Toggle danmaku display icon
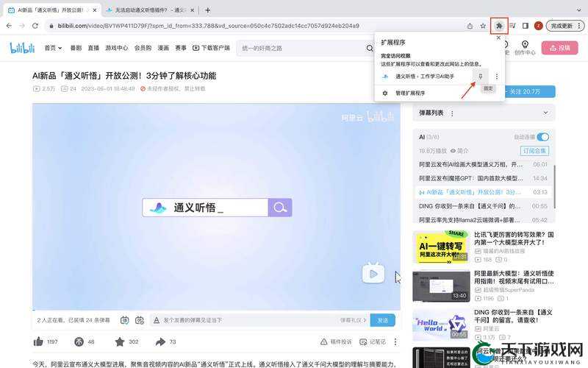The image size is (588, 368). click(x=124, y=320)
